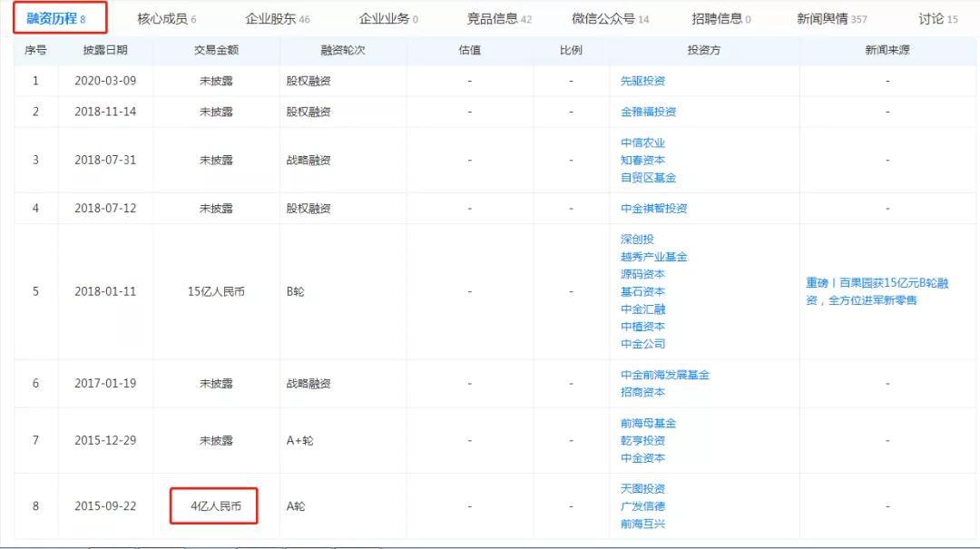
Task: Select the 企业业务 tab
Action: point(388,19)
